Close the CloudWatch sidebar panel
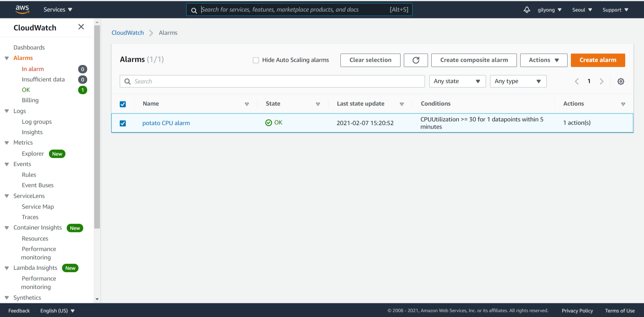This screenshot has height=317, width=644. pyautogui.click(x=81, y=27)
